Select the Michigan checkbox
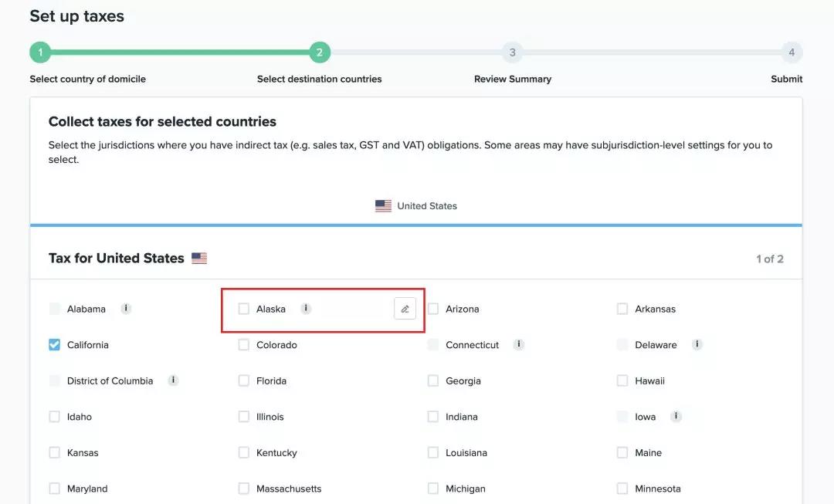 [x=433, y=489]
